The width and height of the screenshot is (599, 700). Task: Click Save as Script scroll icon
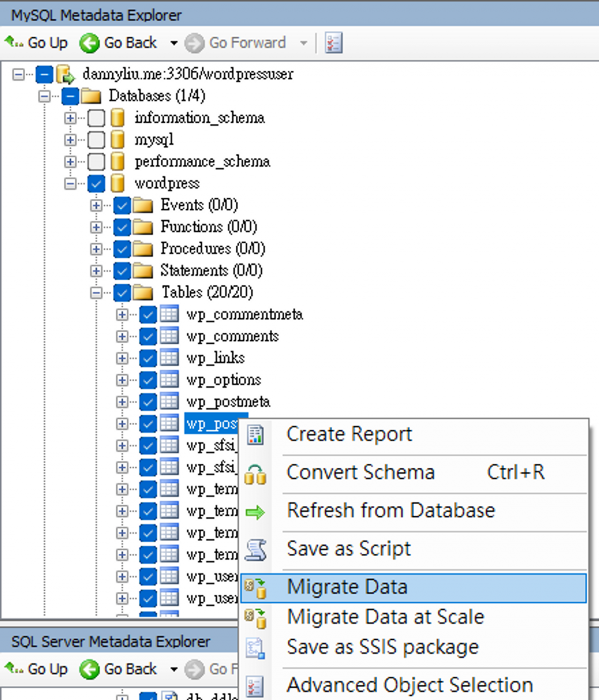256,550
